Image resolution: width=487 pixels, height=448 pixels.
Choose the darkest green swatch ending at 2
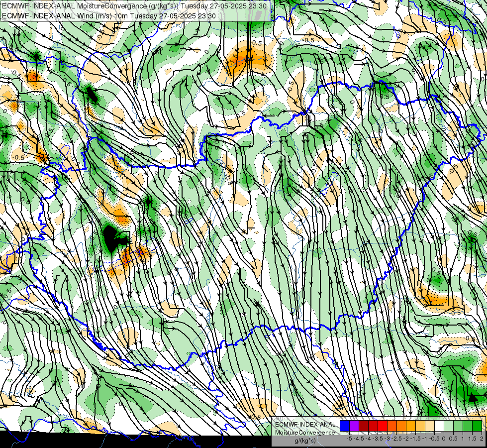point(477,426)
